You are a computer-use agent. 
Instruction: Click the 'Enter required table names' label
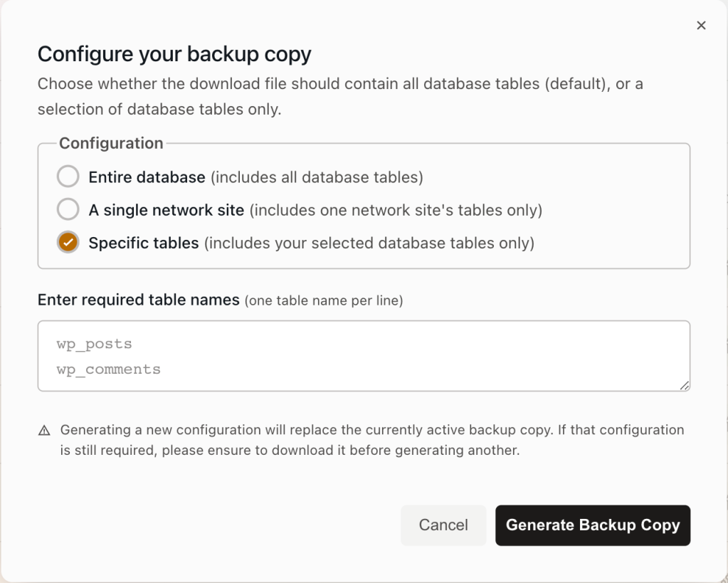click(x=138, y=300)
